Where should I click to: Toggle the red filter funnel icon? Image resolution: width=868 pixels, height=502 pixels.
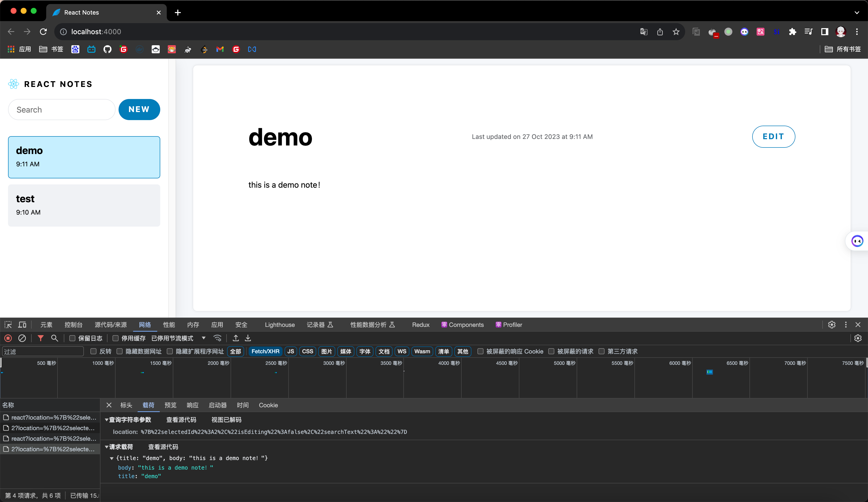click(41, 338)
